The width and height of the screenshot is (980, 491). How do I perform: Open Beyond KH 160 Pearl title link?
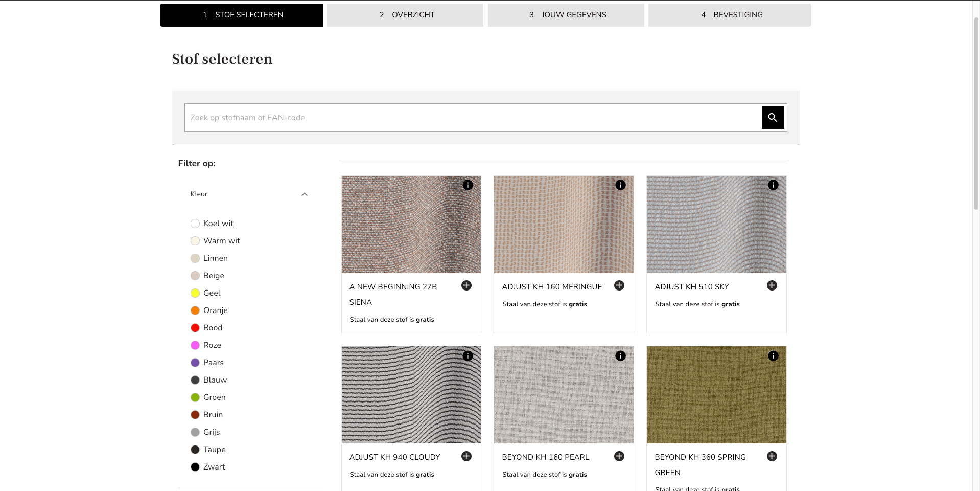(545, 457)
